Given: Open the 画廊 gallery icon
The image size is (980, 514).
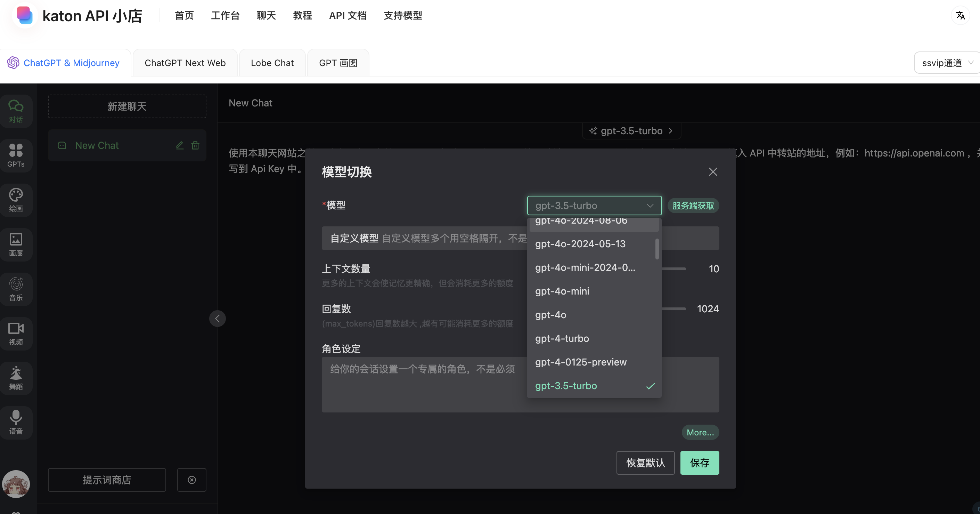Looking at the screenshot, I should [x=16, y=244].
